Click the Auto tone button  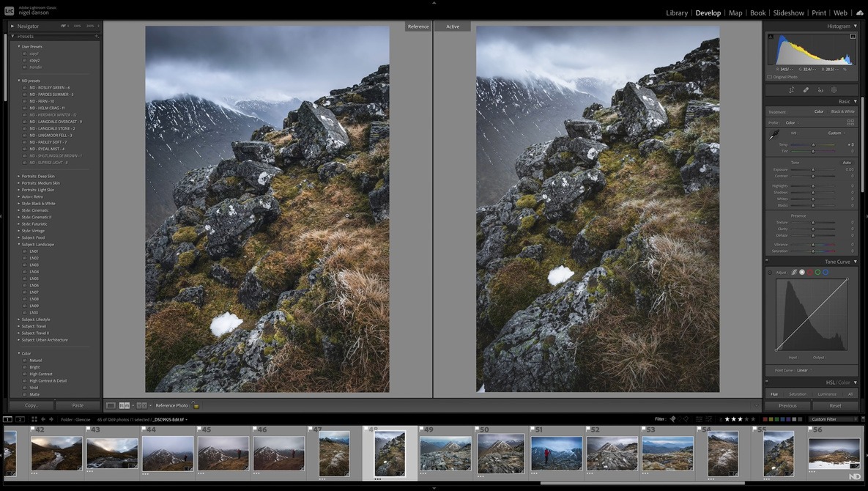click(x=847, y=163)
